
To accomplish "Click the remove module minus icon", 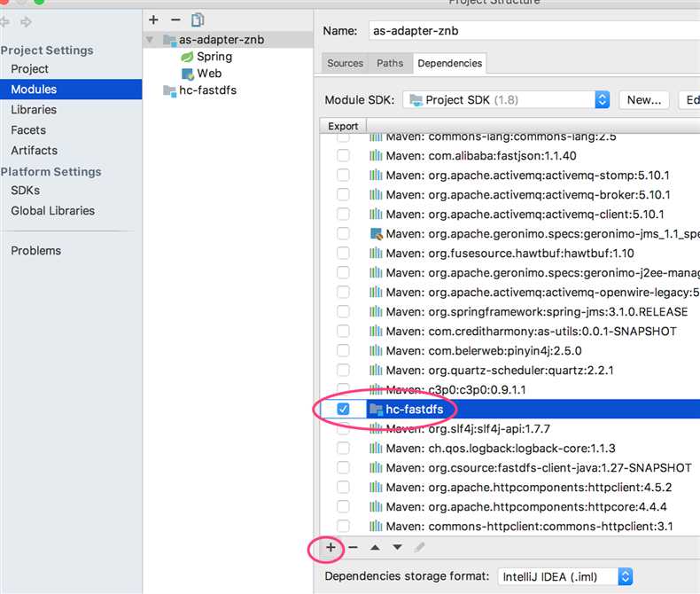I will tap(175, 20).
